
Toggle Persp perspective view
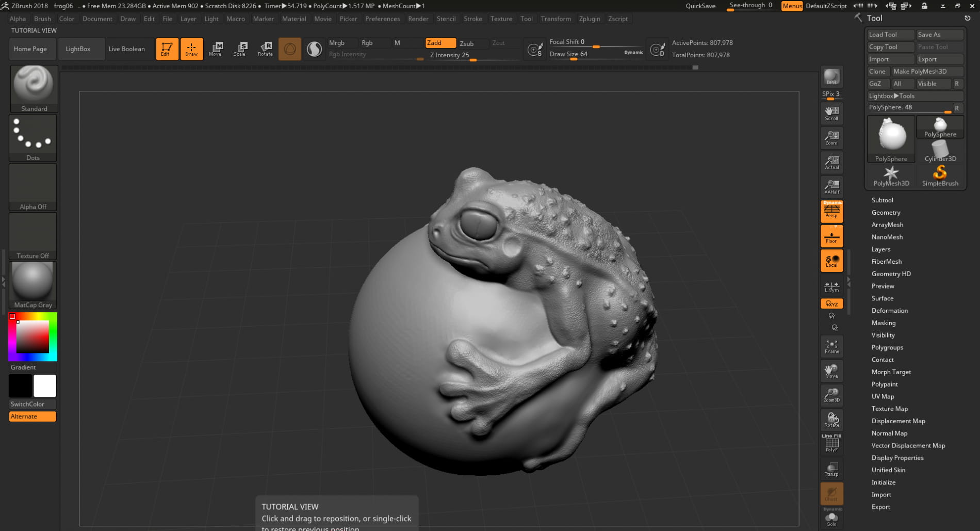[831, 211]
